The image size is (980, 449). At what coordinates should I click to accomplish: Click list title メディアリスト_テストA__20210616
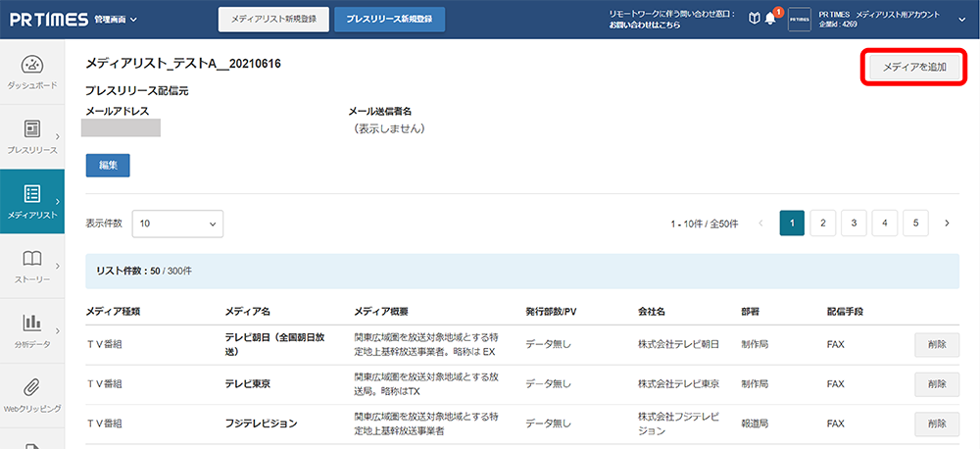tap(183, 64)
